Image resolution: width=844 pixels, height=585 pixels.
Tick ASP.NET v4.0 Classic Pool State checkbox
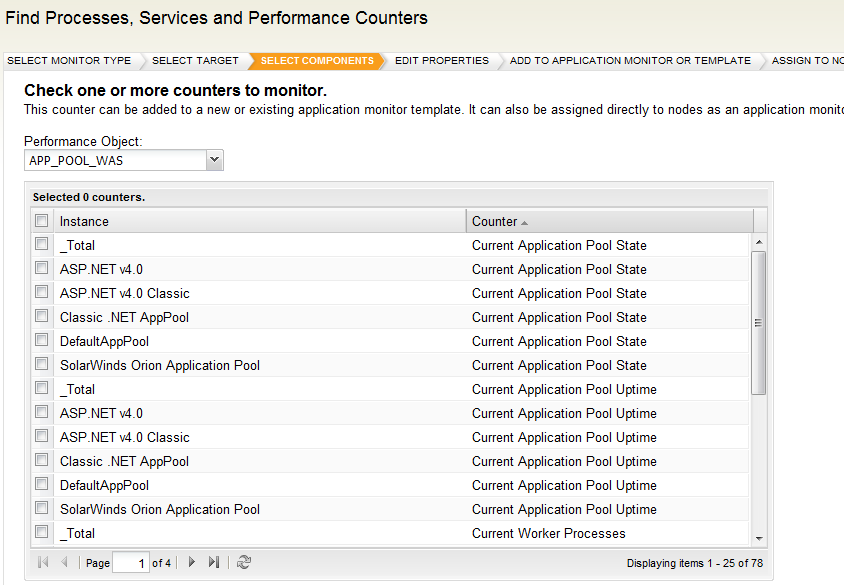click(42, 293)
